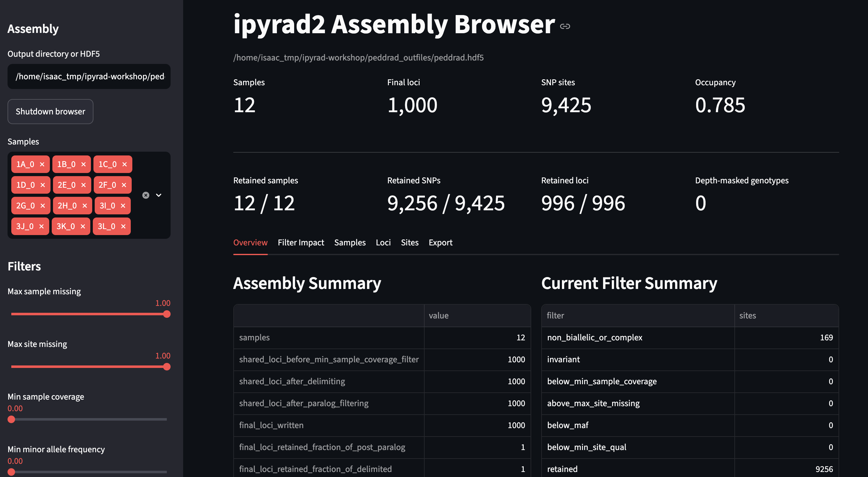Click the 'sites' column header
Viewport: 868px width, 477px height.
click(x=786, y=316)
